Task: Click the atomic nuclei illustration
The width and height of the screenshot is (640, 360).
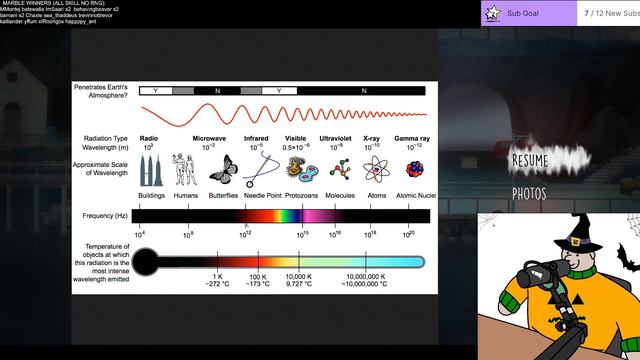Action: pyautogui.click(x=415, y=169)
